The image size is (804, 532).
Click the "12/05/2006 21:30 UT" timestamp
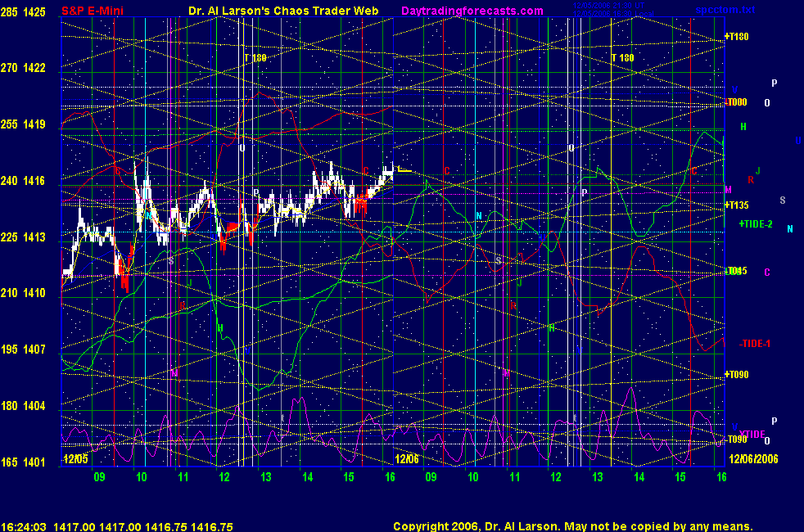coord(608,6)
